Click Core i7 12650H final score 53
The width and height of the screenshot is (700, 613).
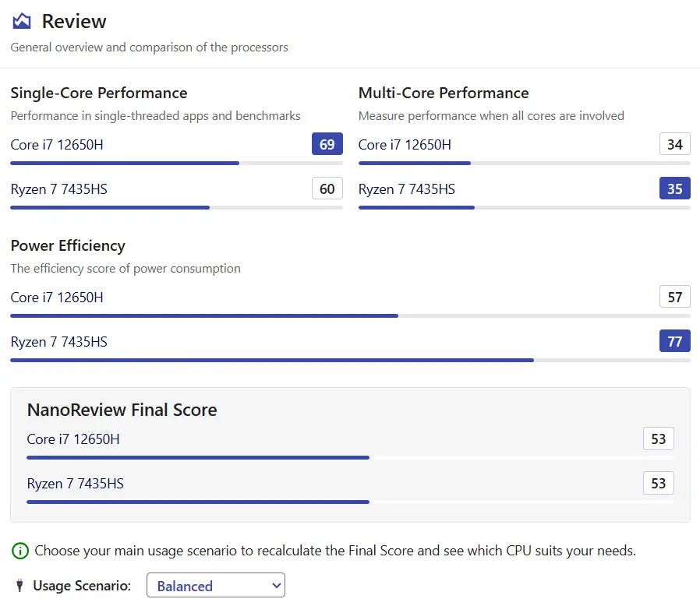(x=659, y=439)
